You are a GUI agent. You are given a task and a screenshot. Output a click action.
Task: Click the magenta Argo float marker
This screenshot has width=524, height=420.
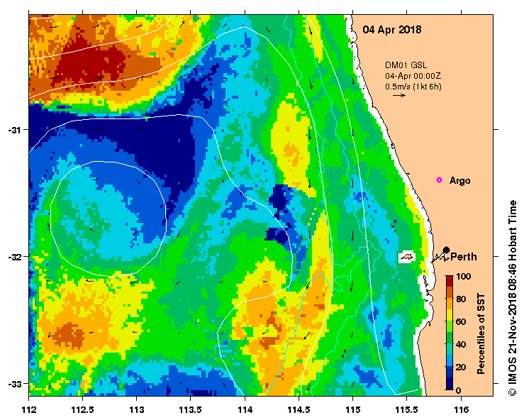point(439,180)
